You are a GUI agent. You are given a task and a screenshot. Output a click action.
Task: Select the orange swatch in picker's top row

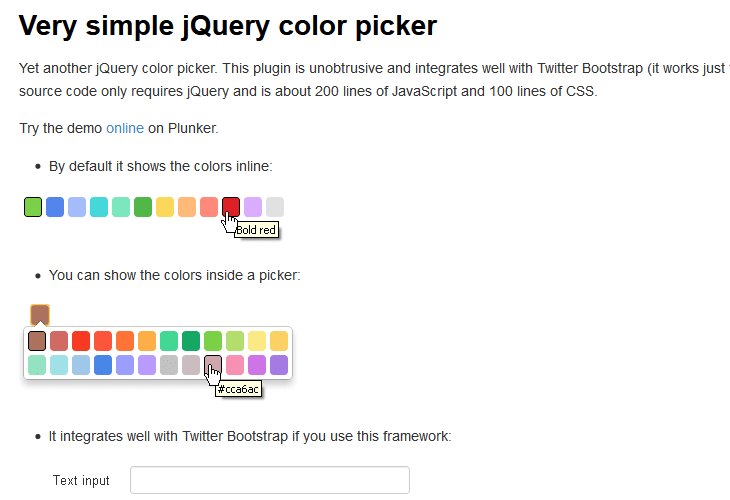[x=125, y=341]
